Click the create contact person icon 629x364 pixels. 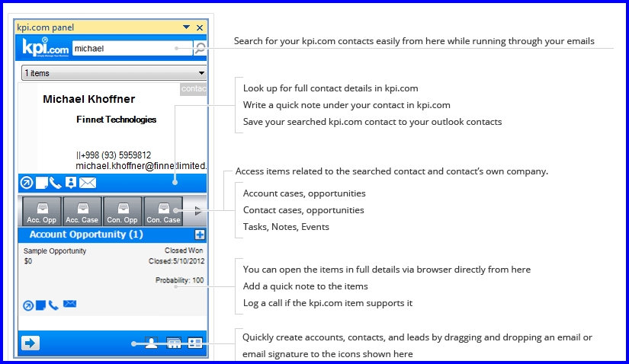tap(151, 343)
